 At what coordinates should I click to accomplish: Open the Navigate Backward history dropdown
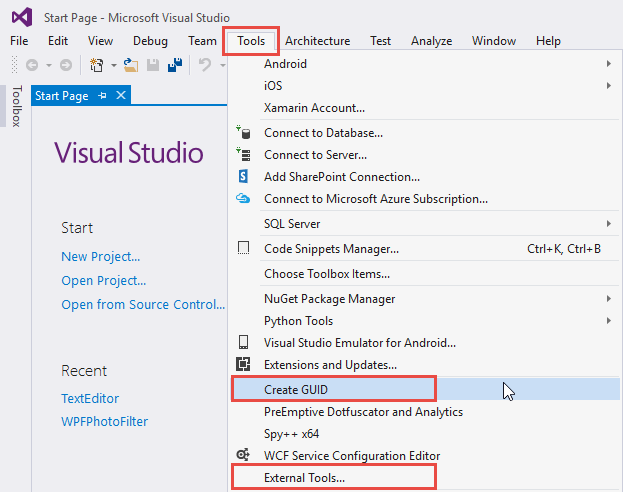point(49,65)
